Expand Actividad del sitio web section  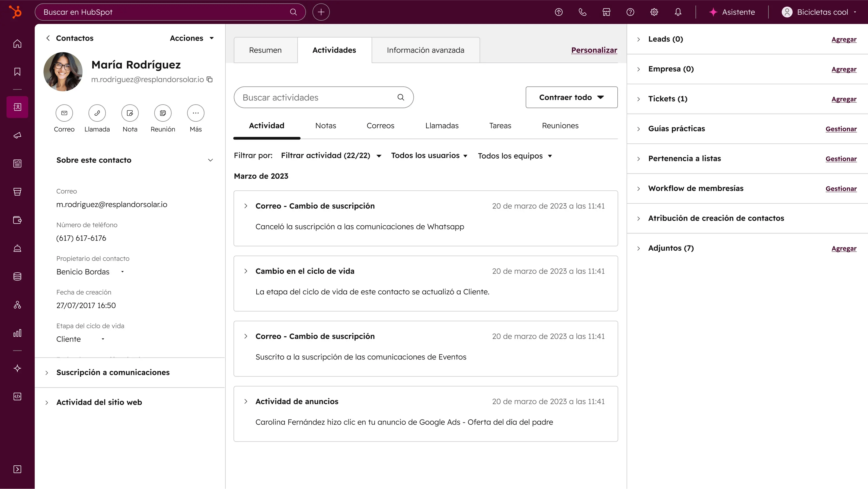(46, 403)
